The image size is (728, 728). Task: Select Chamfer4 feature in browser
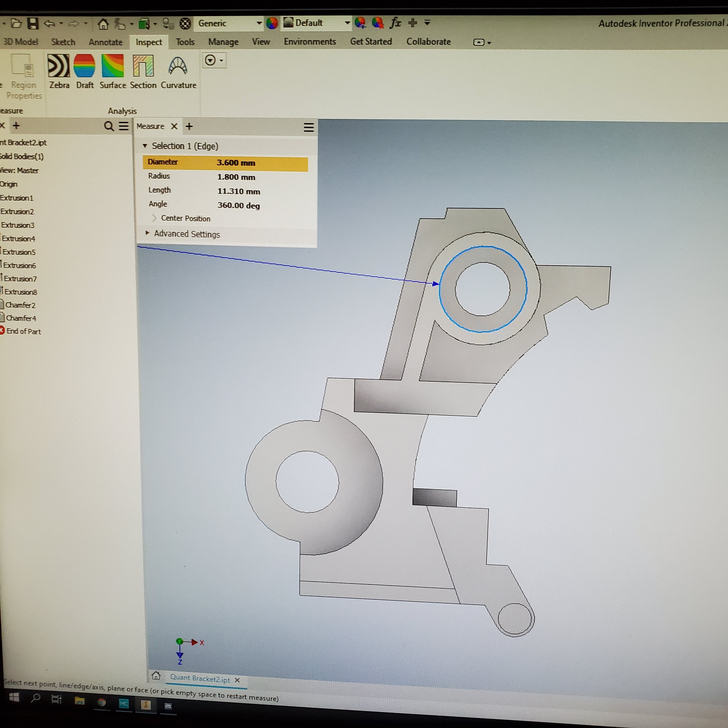click(x=21, y=318)
